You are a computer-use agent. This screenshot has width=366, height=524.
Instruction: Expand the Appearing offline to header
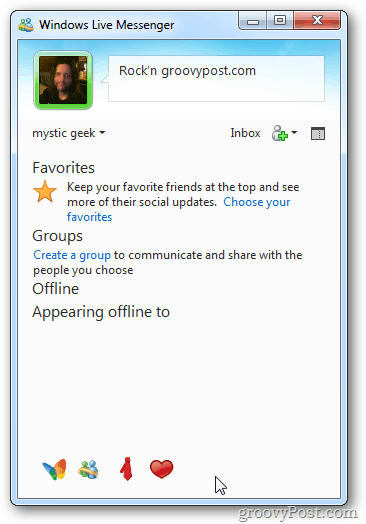(x=101, y=312)
